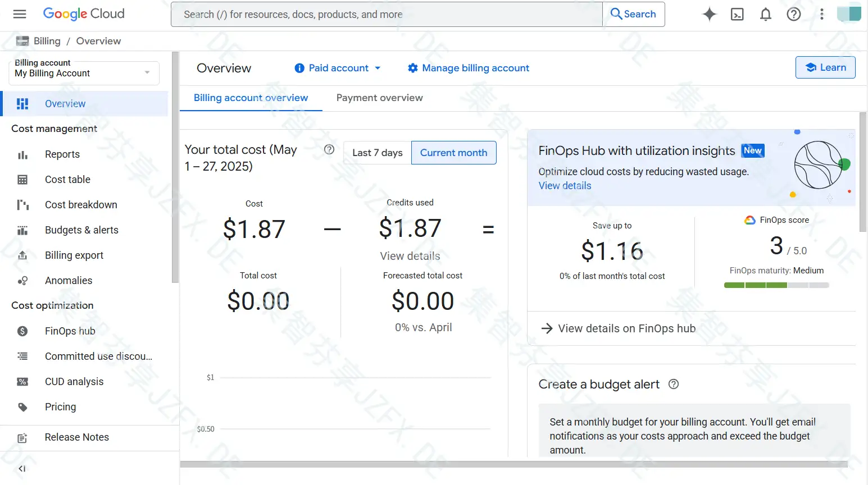Screen dimensions: 868x485
Task: Click the Overview dashboard icon in sidebar
Action: coord(22,104)
